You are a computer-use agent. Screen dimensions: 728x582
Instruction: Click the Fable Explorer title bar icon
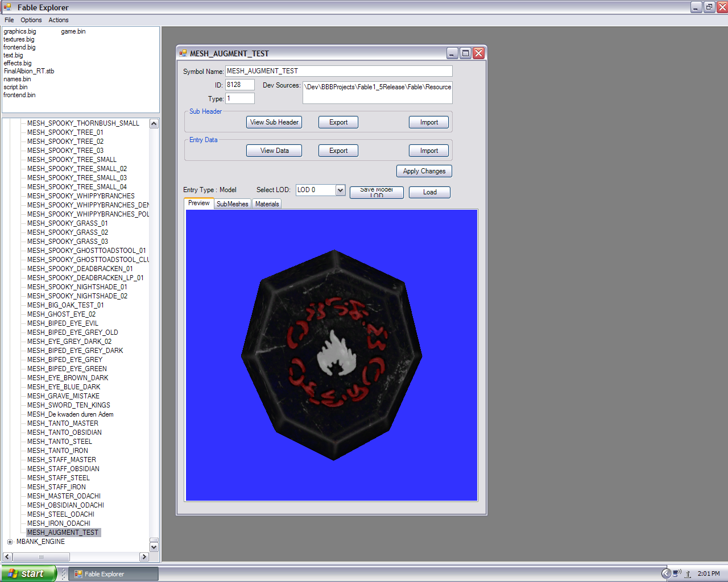tap(7, 7)
